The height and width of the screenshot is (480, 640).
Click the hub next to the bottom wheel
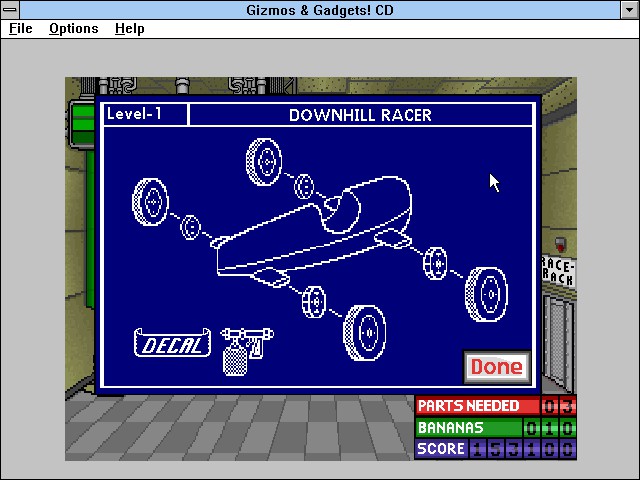[314, 302]
